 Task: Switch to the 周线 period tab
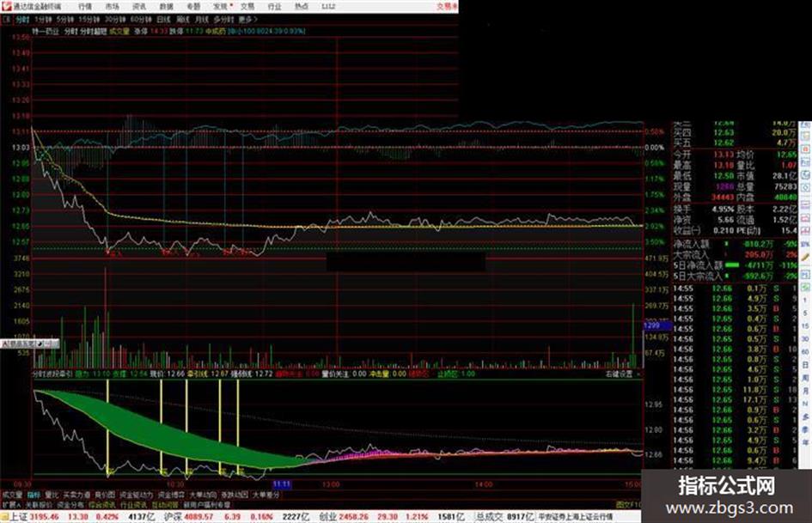pyautogui.click(x=183, y=20)
